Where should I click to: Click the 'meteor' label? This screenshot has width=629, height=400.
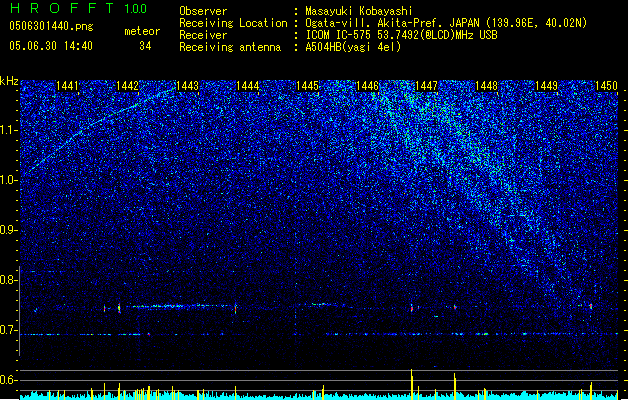(x=142, y=31)
